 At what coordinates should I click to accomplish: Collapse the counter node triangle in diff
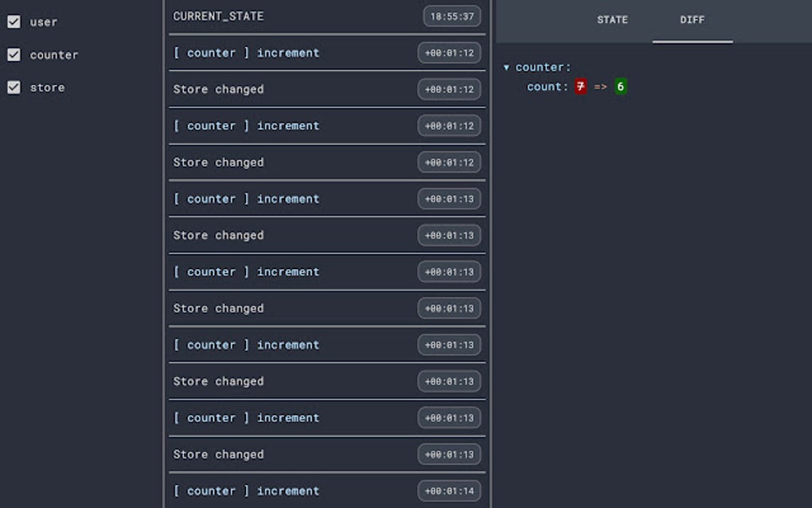coord(506,68)
